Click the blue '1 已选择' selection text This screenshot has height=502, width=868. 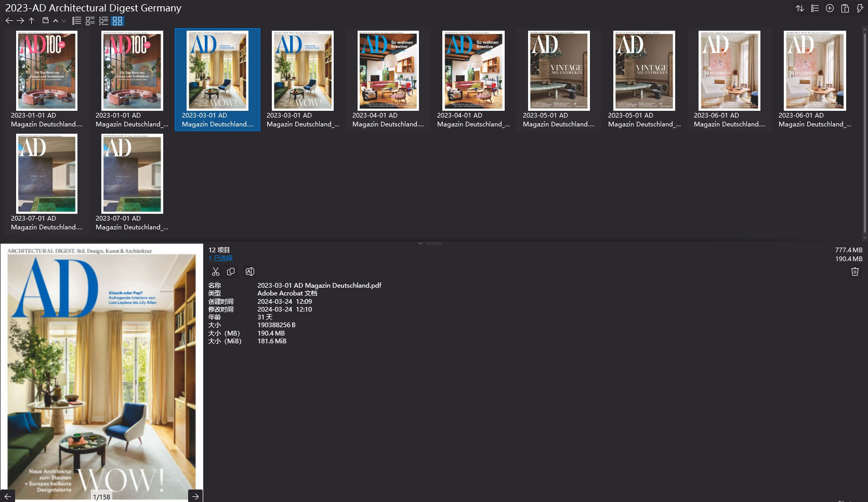(221, 259)
